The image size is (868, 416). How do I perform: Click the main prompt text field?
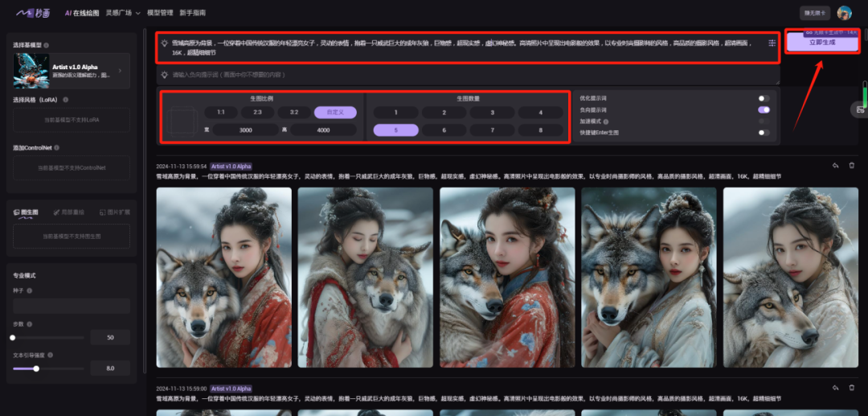point(467,47)
